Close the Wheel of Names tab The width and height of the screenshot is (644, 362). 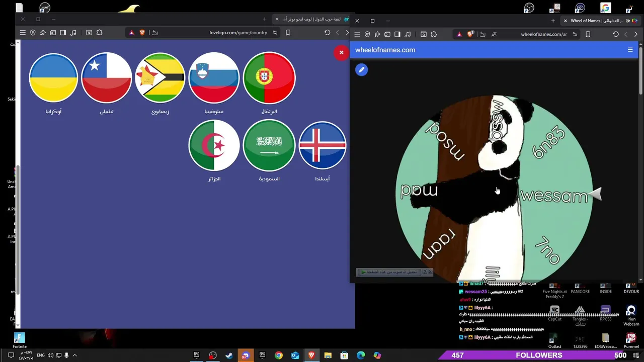click(x=566, y=21)
